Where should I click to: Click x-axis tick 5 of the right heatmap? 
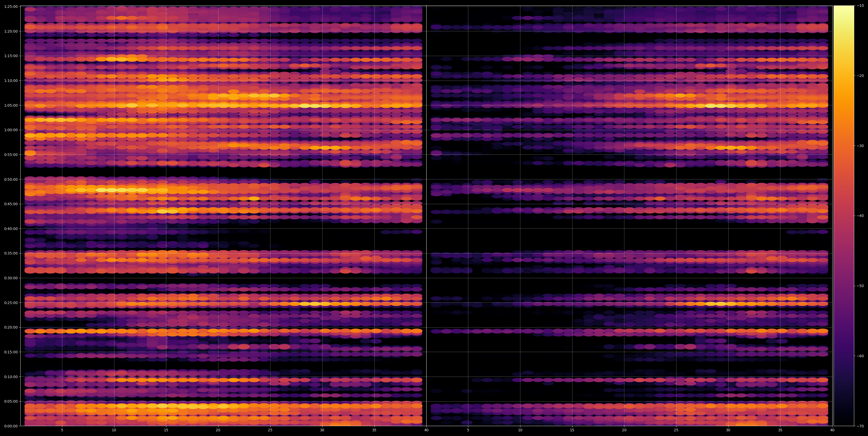[x=468, y=430]
